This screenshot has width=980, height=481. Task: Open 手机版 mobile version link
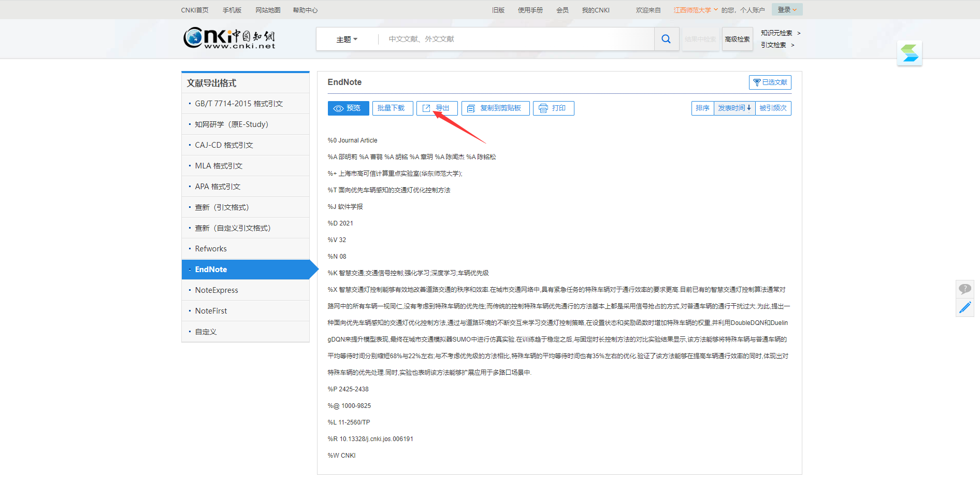tap(232, 10)
